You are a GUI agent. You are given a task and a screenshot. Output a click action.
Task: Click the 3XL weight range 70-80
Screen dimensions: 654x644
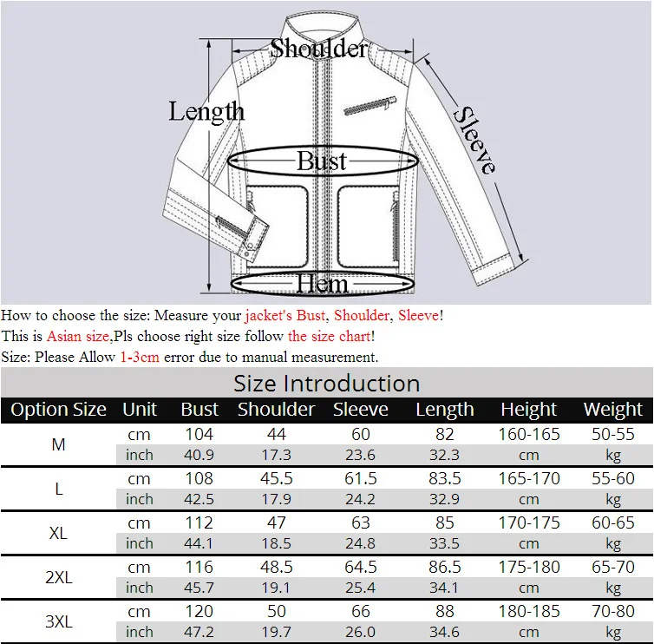(612, 611)
